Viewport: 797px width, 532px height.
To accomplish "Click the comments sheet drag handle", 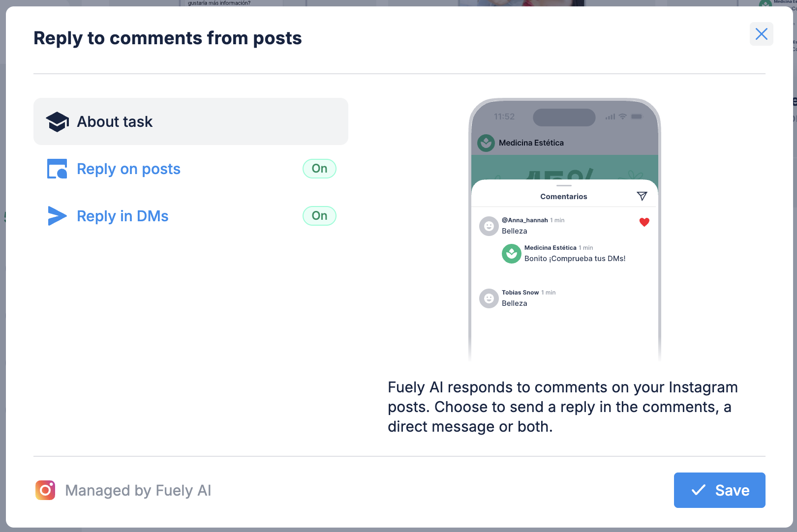I will click(564, 186).
